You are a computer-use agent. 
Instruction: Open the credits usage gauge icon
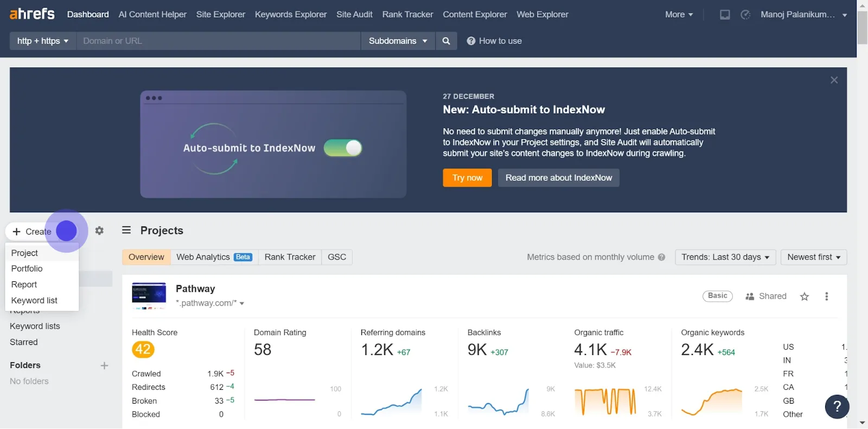[745, 15]
